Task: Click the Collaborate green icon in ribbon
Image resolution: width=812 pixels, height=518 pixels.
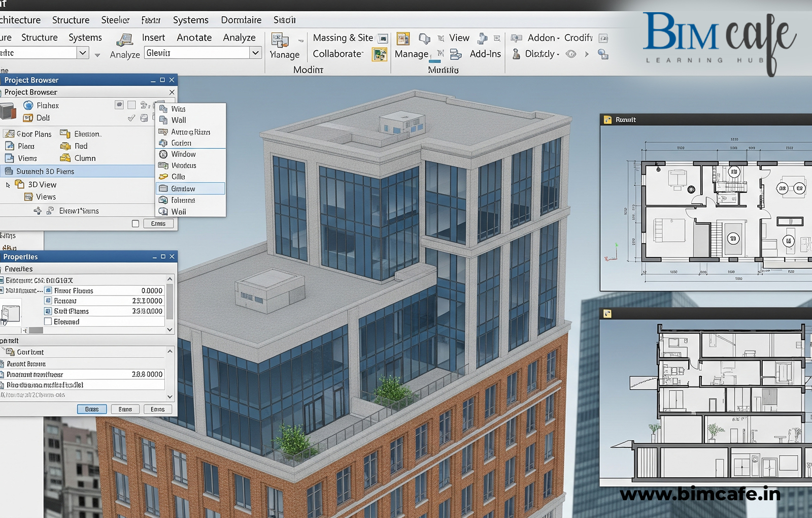Action: [379, 54]
